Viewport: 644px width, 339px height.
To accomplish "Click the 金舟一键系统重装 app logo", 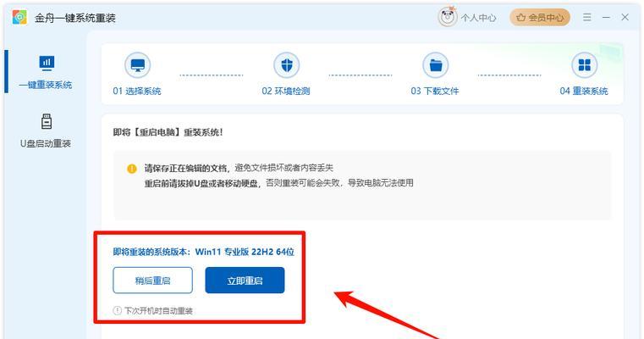I will 19,17.
